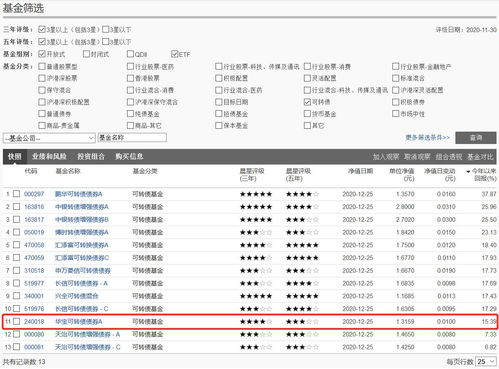
Task: Open fund code link 310518
Action: (34, 270)
